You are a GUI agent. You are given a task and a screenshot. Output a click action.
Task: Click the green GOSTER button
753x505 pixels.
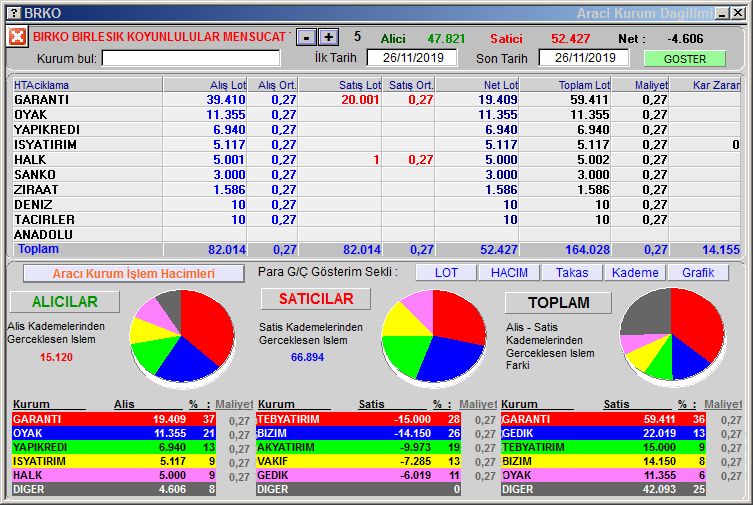[x=685, y=59]
